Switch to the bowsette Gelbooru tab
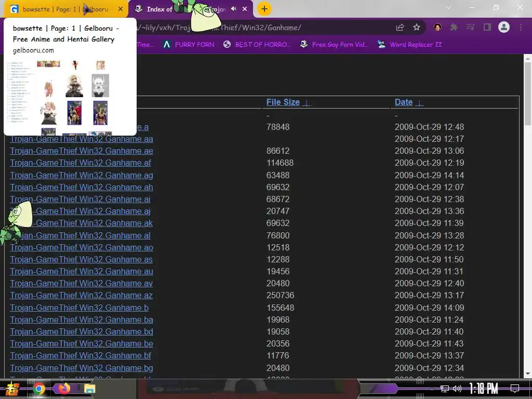 (66, 9)
